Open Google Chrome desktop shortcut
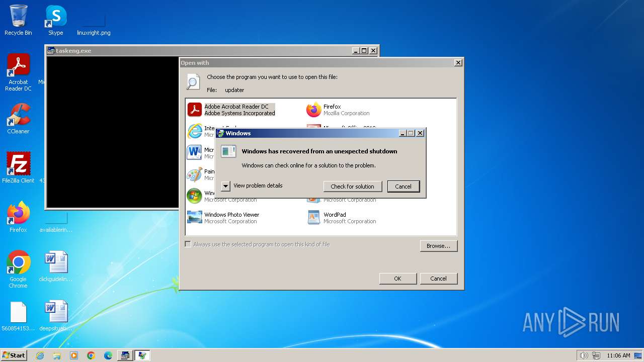The width and height of the screenshot is (644, 362). [18, 269]
